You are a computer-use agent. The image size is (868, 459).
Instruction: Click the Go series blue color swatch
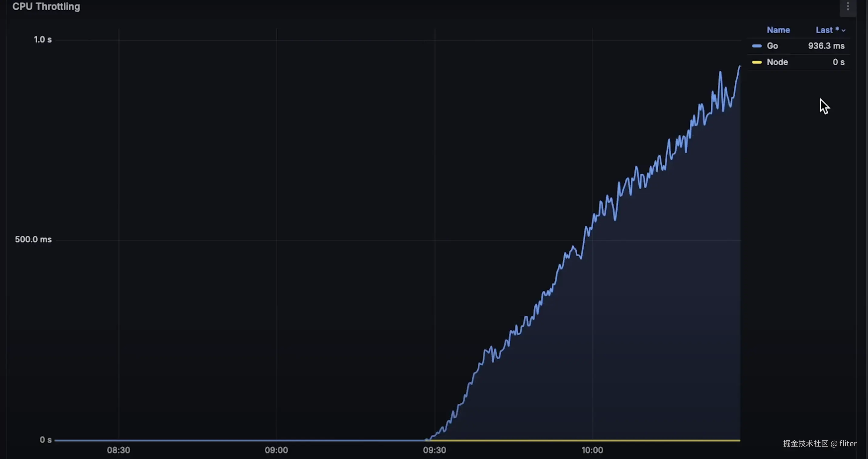757,46
